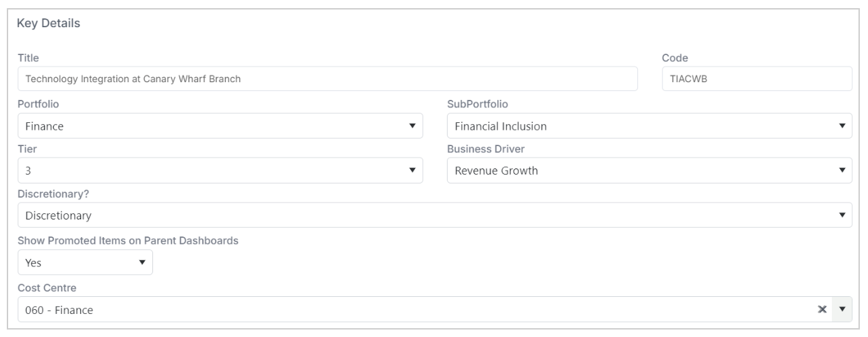Image resolution: width=868 pixels, height=337 pixels.
Task: Open Business Driver dropdown showing Revenue Growth
Action: [x=650, y=171]
